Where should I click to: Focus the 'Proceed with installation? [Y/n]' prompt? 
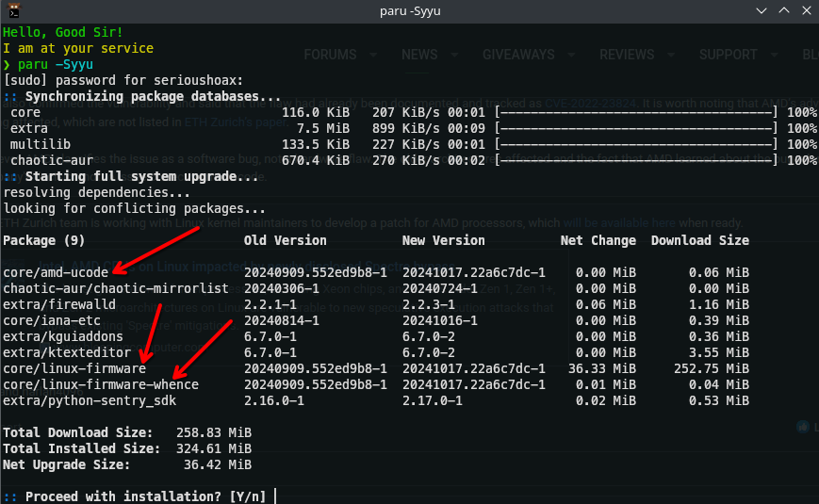(140, 496)
